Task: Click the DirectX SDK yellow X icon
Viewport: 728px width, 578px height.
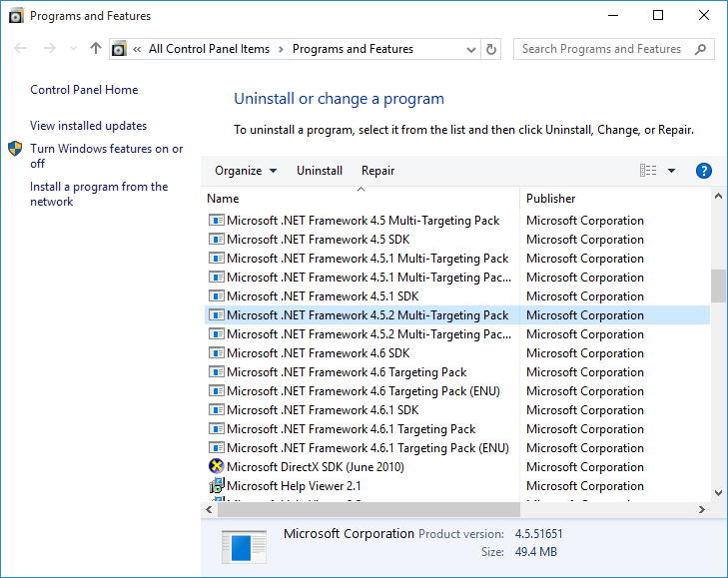Action: pyautogui.click(x=217, y=466)
